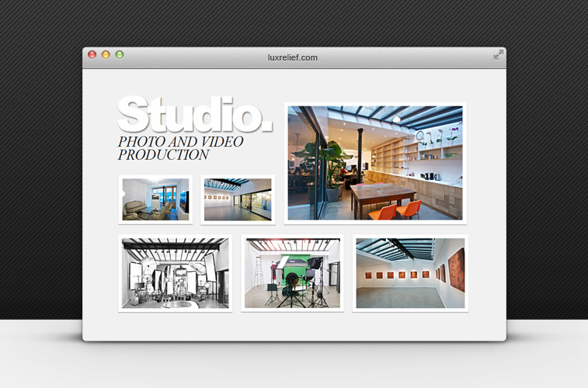This screenshot has width=588, height=388.
Task: Click the luxrelief.com window title
Action: 293,57
